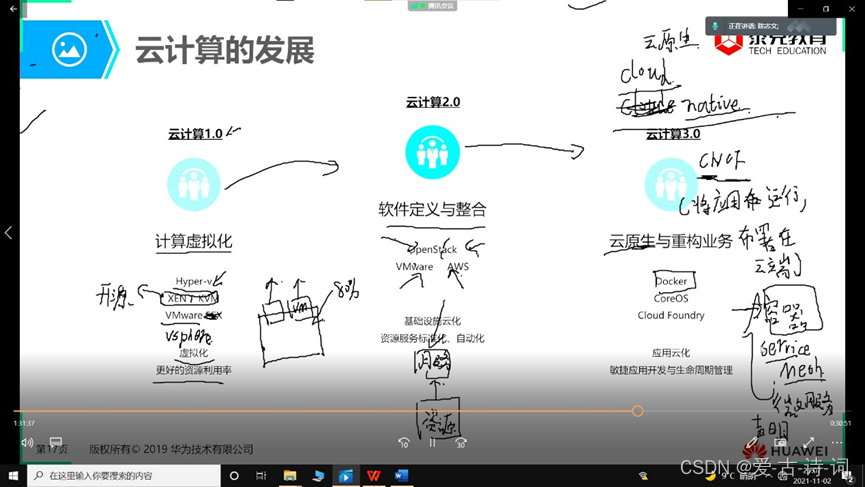Mute the video volume speaker icon

coord(27,442)
